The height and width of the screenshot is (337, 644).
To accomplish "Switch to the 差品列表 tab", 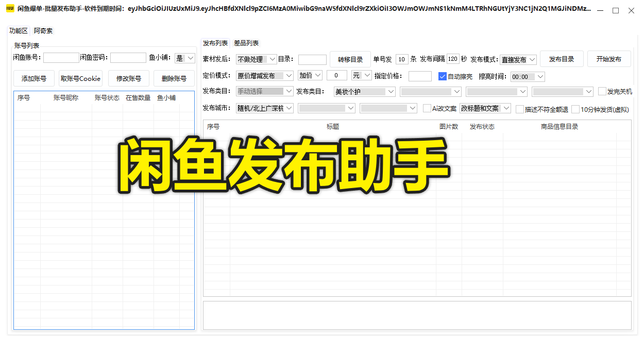I will pos(246,43).
